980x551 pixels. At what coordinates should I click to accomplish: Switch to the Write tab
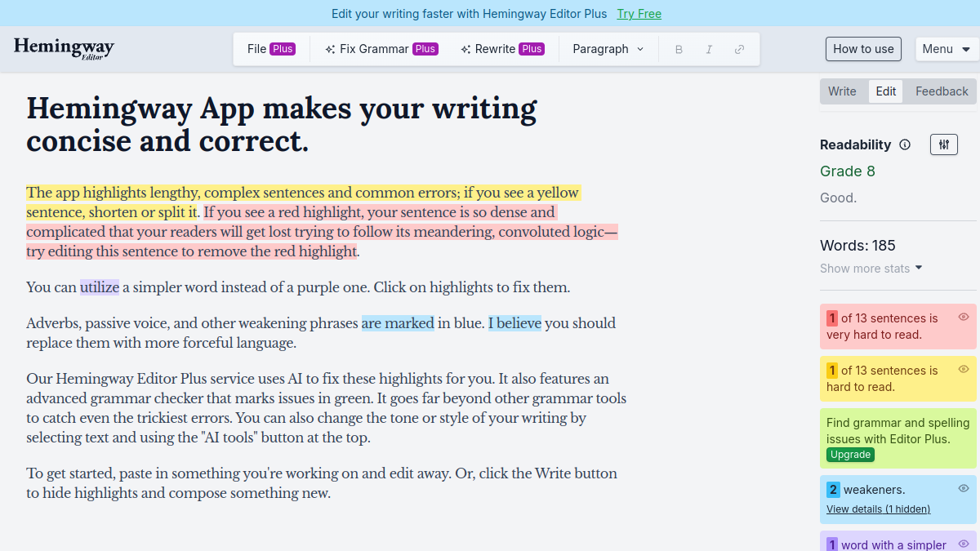(842, 91)
